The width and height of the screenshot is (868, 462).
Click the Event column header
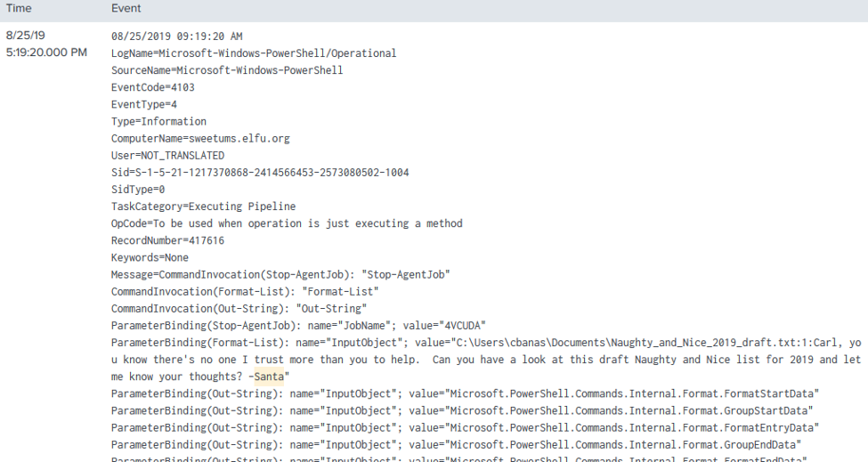click(126, 8)
